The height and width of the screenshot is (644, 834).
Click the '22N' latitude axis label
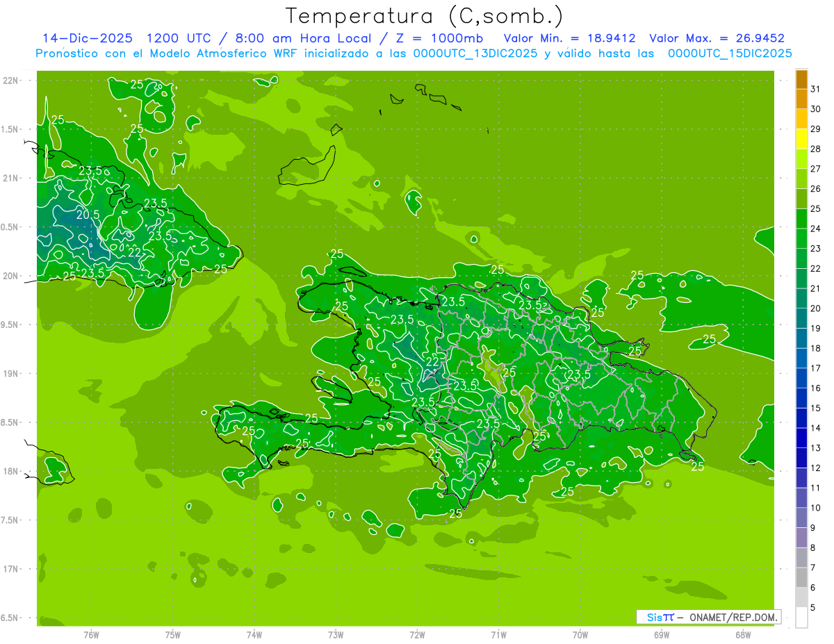pyautogui.click(x=10, y=81)
